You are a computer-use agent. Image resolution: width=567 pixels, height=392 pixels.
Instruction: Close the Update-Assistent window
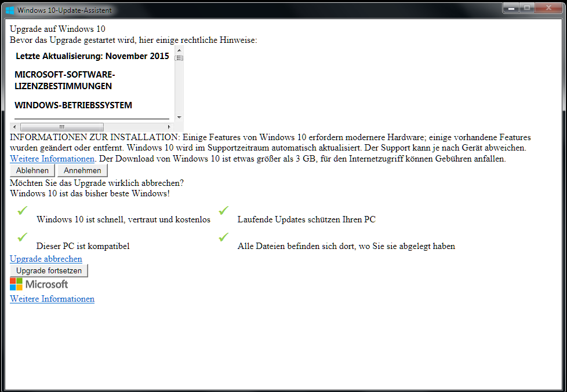(x=548, y=8)
